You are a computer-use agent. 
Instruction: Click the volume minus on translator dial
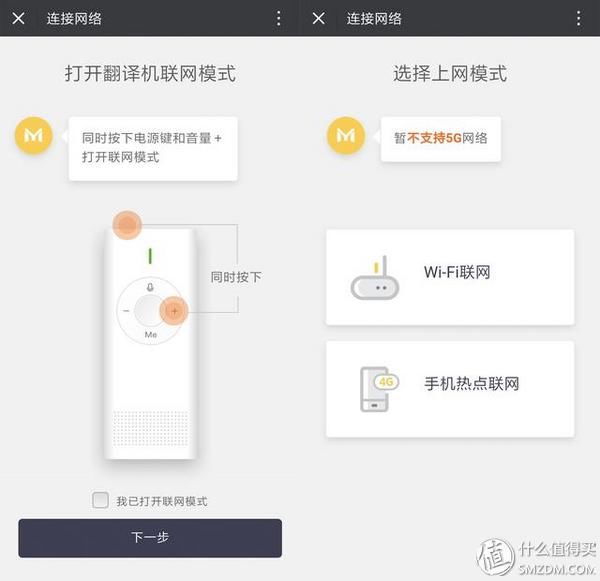[126, 311]
